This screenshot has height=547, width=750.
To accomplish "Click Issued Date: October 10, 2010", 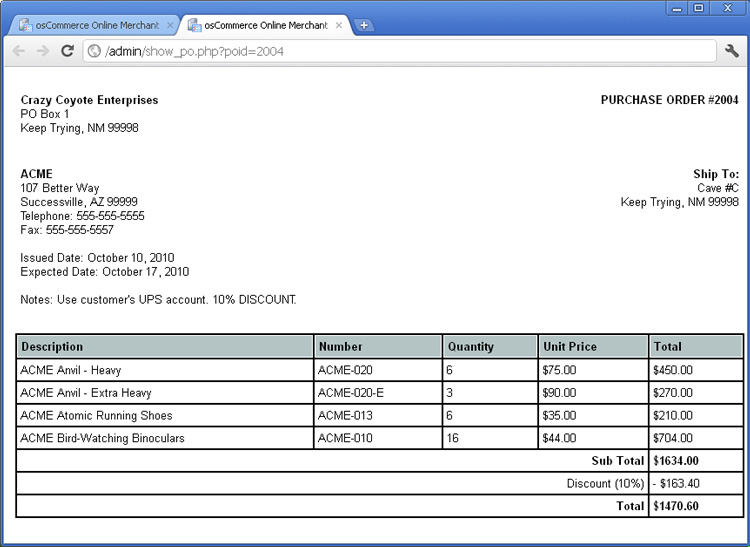I will pyautogui.click(x=97, y=258).
